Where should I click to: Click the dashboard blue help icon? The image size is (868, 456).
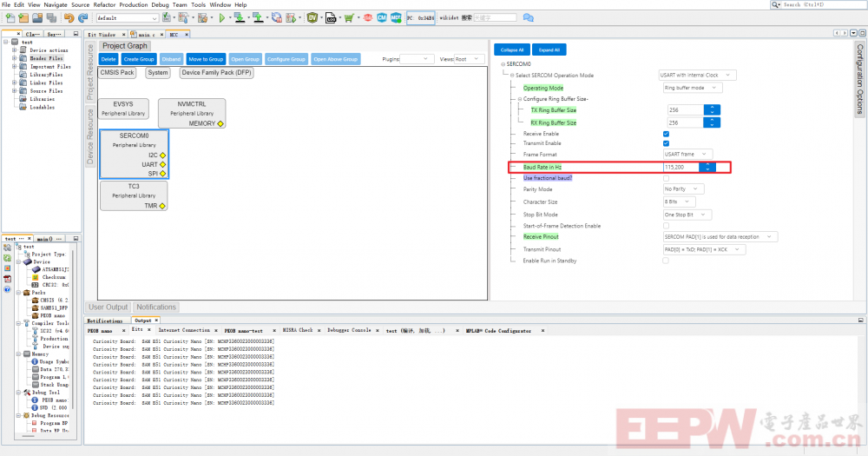tap(7, 288)
